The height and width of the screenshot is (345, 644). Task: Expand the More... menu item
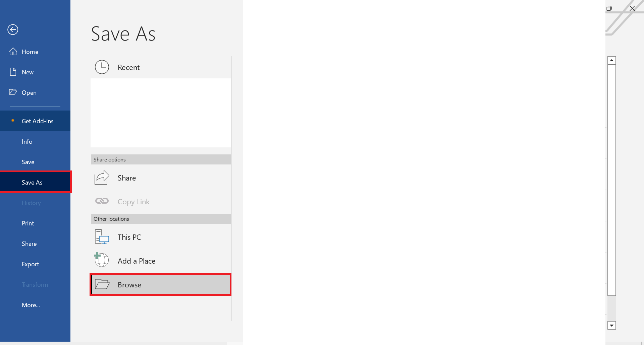coord(31,305)
